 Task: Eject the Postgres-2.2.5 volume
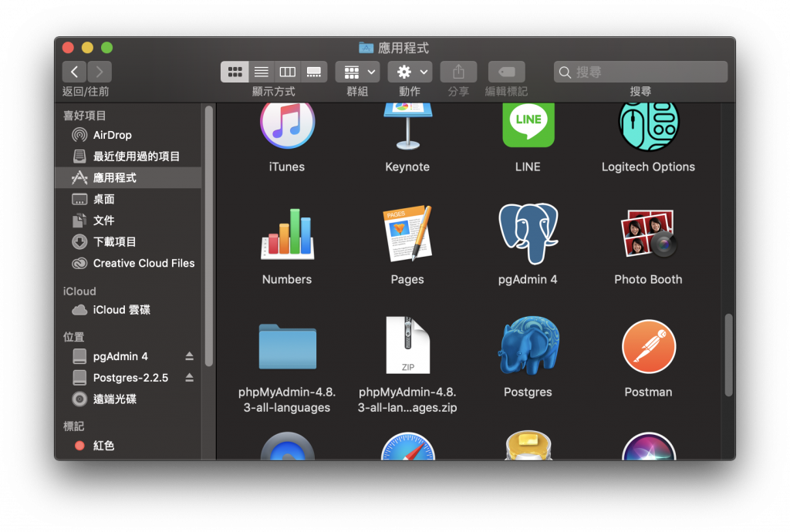[x=190, y=378]
